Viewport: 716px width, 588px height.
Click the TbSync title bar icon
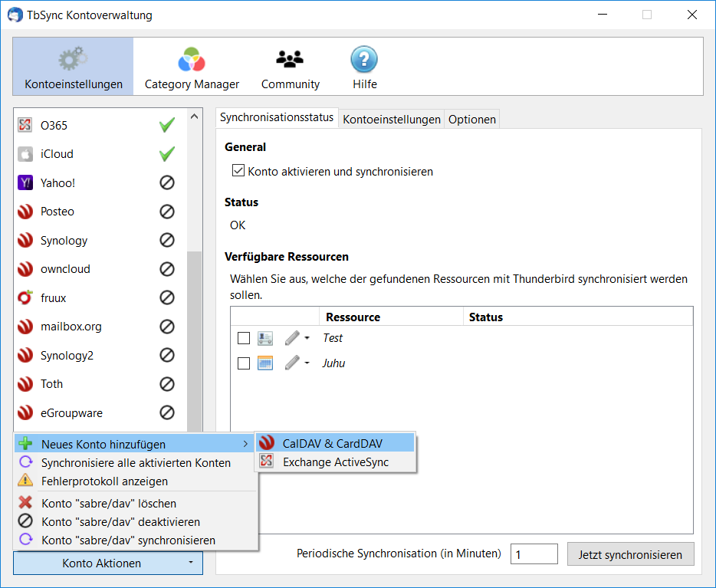[x=15, y=15]
